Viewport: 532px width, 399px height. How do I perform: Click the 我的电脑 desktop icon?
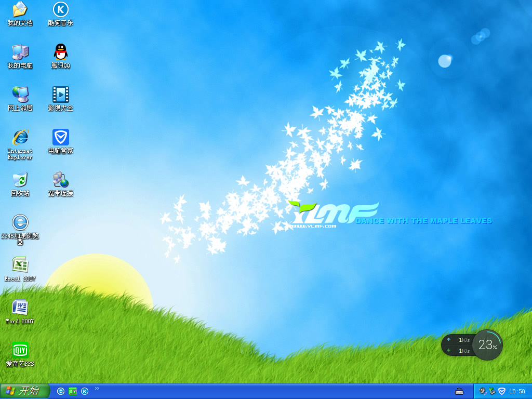coord(20,52)
